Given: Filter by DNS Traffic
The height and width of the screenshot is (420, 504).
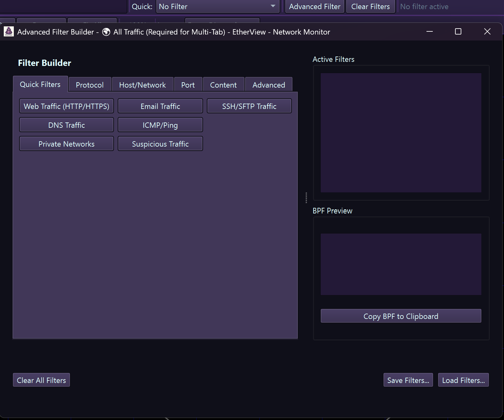Looking at the screenshot, I should 67,125.
